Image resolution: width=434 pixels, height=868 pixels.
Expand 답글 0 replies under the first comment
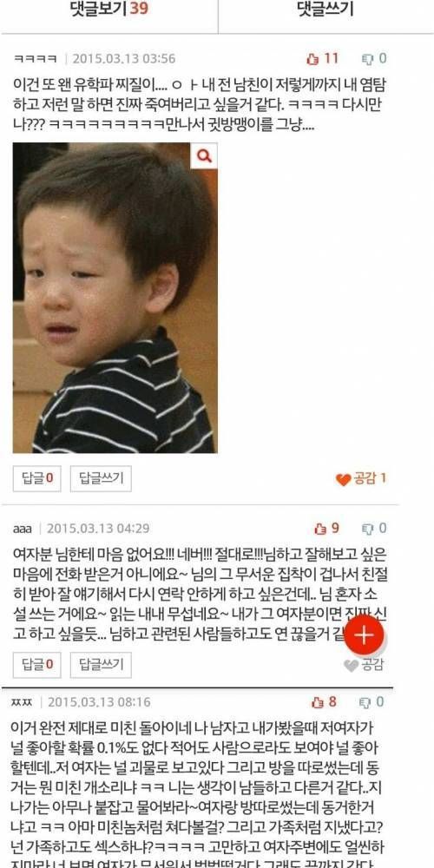coord(37,479)
